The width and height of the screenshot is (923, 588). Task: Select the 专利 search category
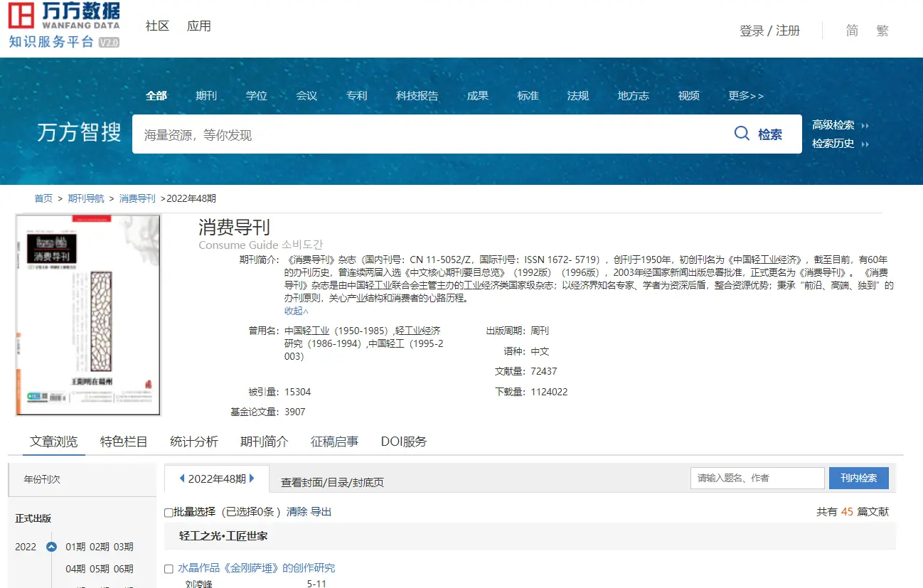pos(356,95)
